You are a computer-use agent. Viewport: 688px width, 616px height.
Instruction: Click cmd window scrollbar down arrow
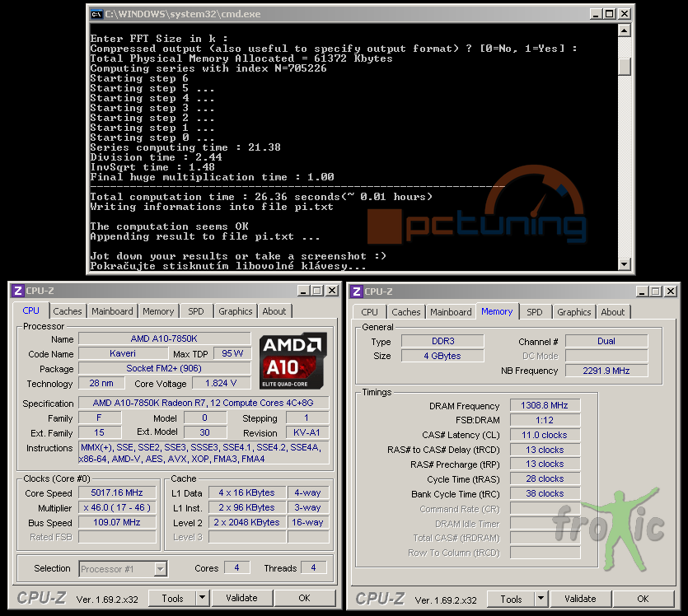(x=625, y=264)
